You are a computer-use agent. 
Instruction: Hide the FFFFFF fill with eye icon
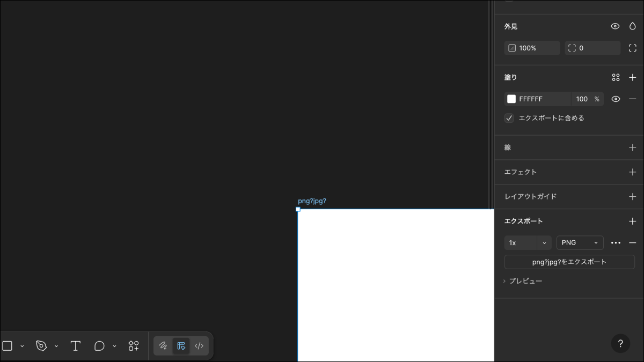point(616,99)
